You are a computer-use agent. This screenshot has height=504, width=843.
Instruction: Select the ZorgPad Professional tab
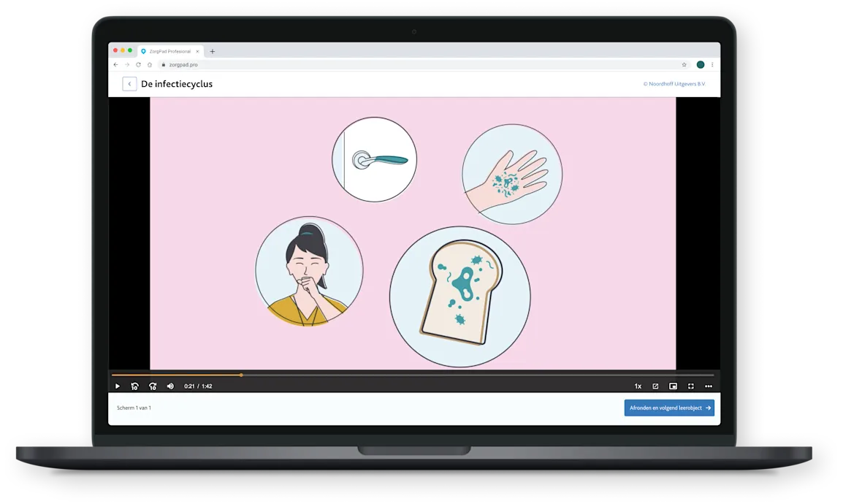coord(170,52)
